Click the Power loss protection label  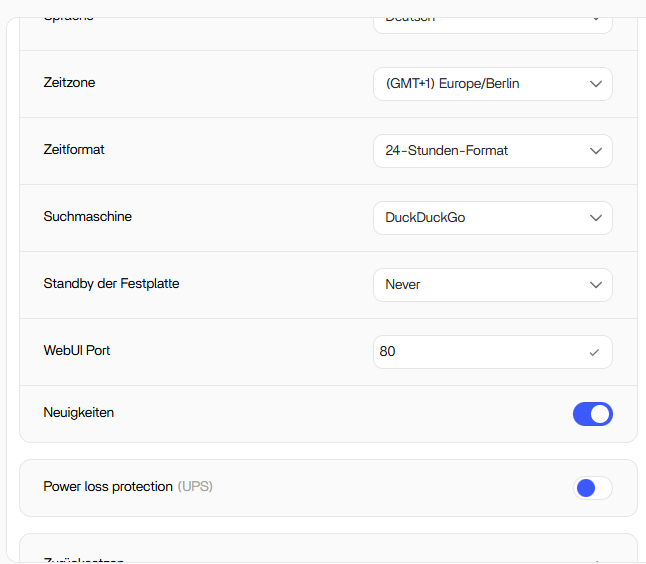click(108, 487)
